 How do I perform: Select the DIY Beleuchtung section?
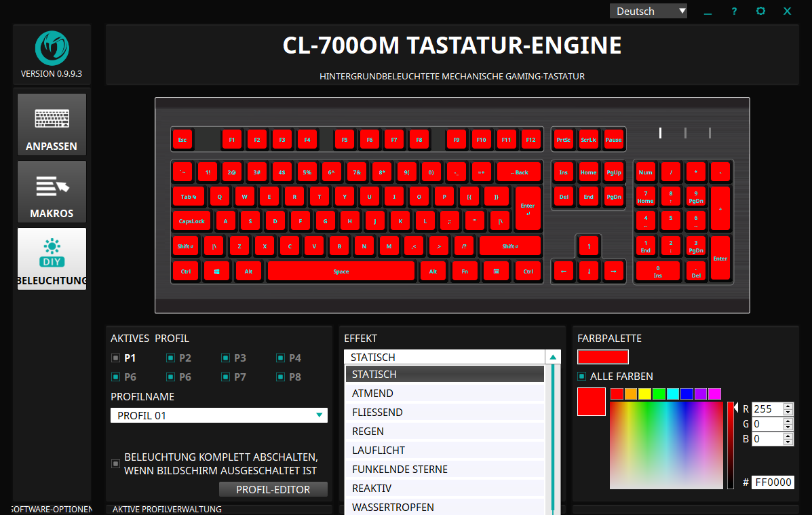[x=52, y=259]
